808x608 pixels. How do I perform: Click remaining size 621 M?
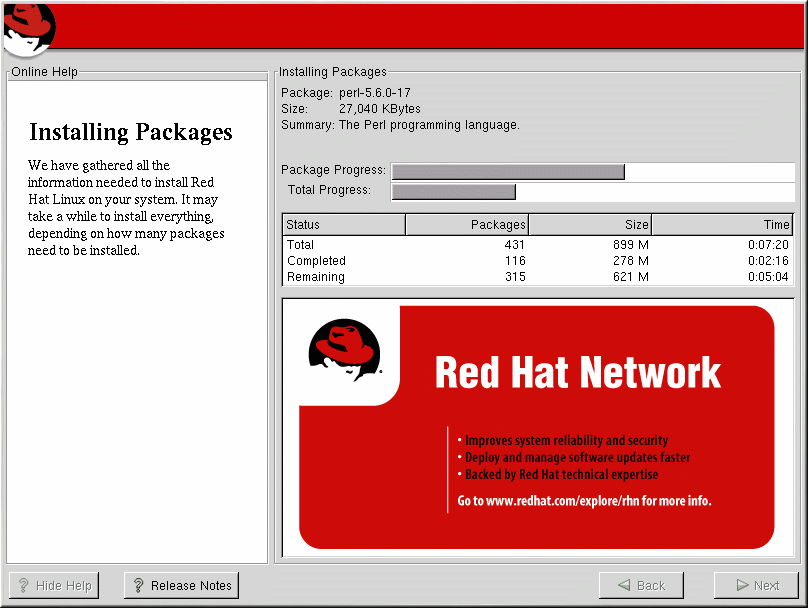click(x=631, y=277)
